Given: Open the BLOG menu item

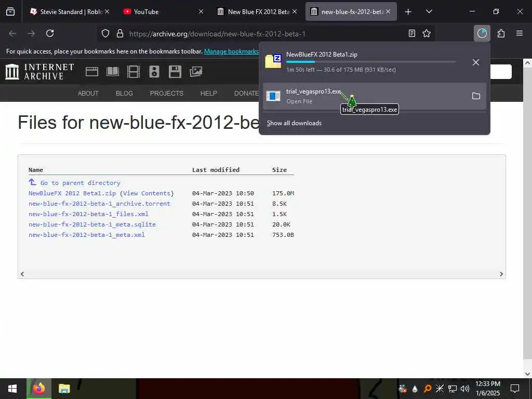Looking at the screenshot, I should pos(124,94).
